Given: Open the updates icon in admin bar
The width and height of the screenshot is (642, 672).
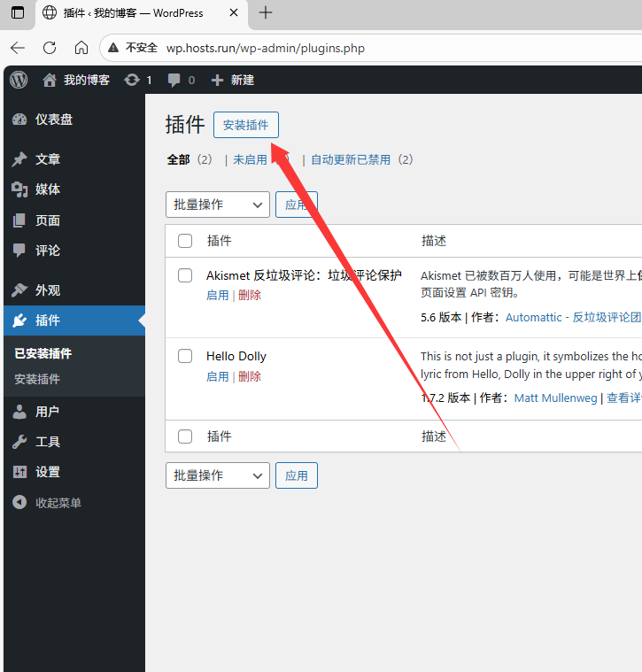Looking at the screenshot, I should [133, 80].
